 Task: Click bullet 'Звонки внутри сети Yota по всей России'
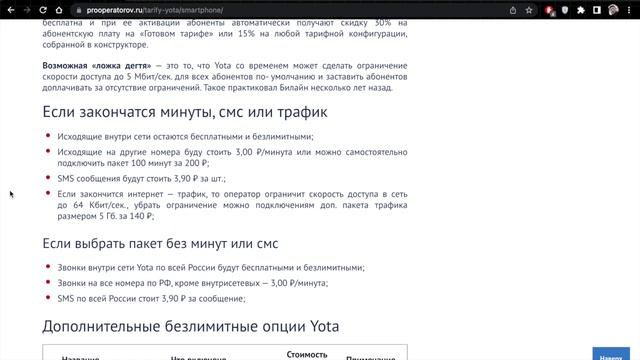click(x=211, y=268)
